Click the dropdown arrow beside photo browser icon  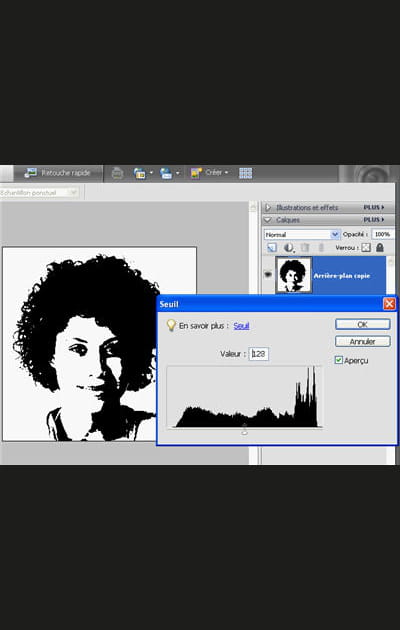151,173
